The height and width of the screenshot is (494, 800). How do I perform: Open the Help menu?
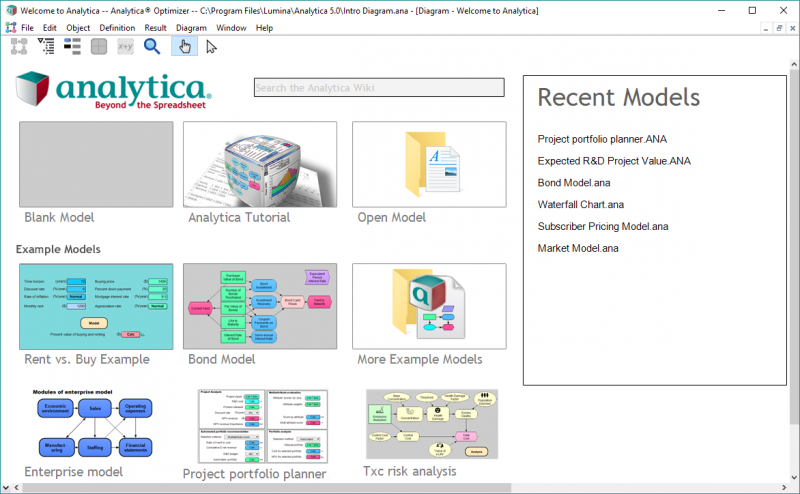[x=264, y=28]
